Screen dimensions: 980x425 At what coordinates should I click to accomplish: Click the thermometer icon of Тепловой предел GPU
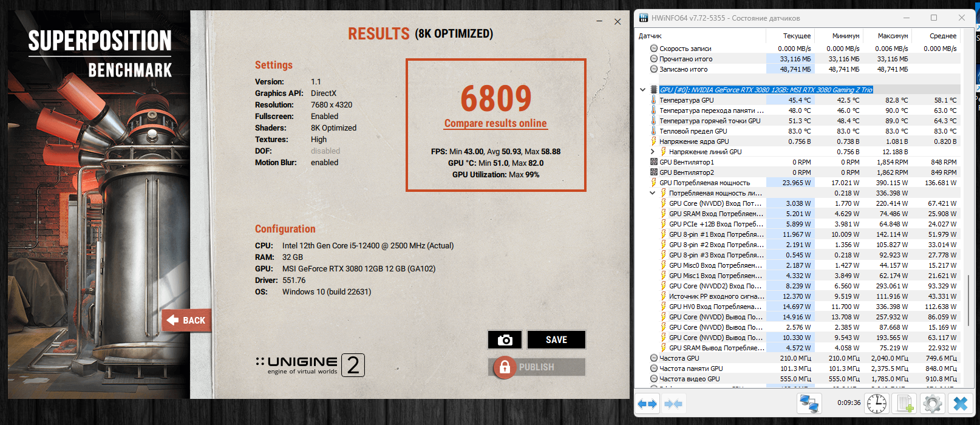click(x=654, y=131)
